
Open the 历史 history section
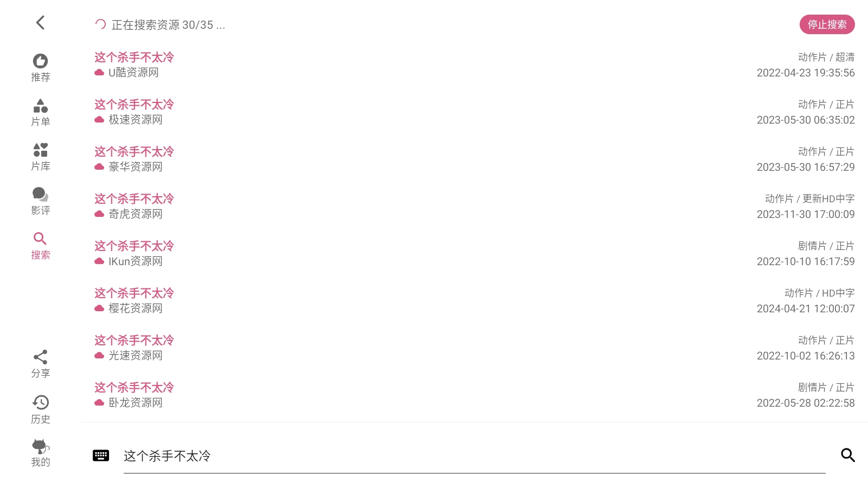[40, 409]
